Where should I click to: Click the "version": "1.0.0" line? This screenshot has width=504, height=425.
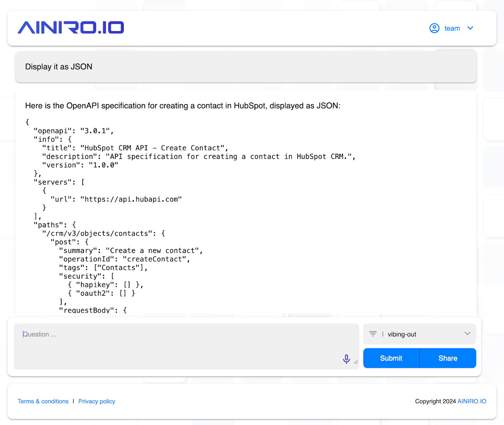(80, 165)
